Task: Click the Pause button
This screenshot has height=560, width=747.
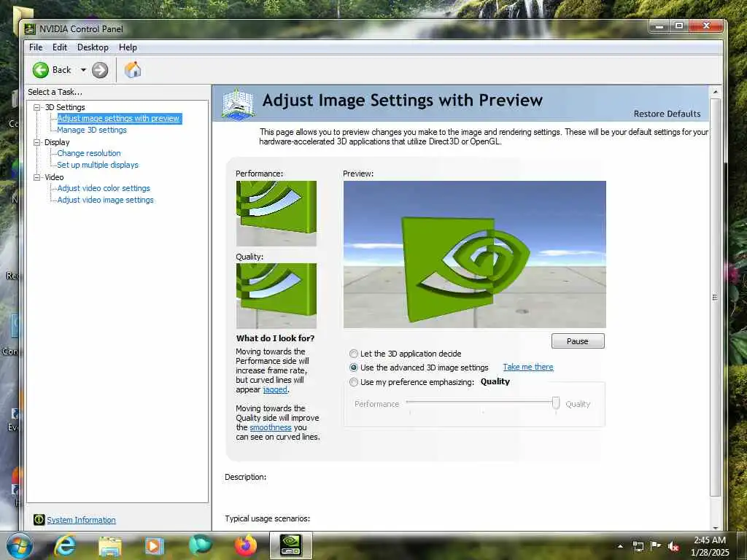Action: pos(578,341)
